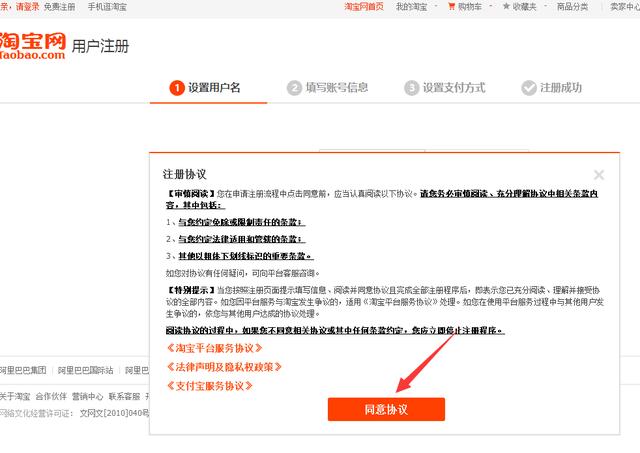Viewport: 640px width, 453px height.
Task: Click the 购物车 cart icon
Action: (x=451, y=6)
